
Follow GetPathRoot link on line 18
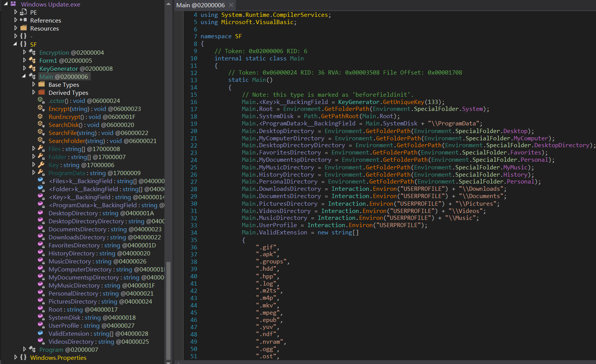[340, 116]
